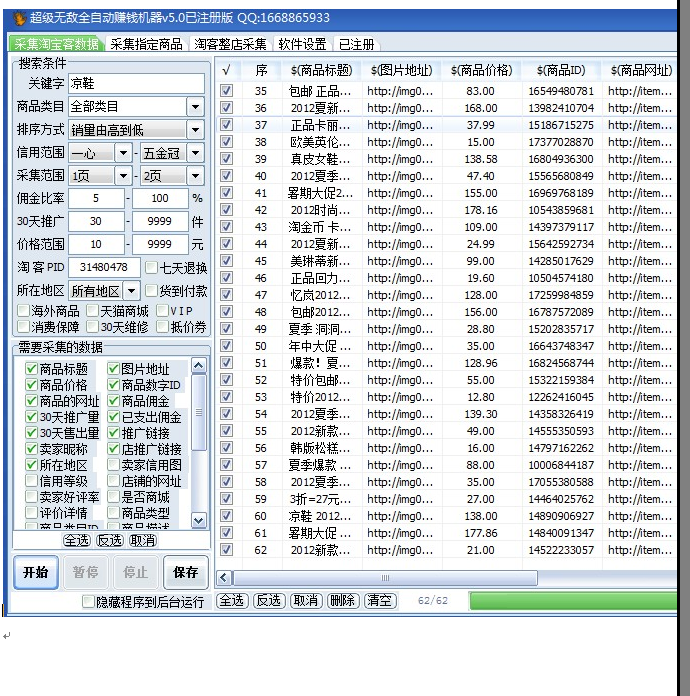Viewport: 690px width, 696px height.
Task: Click the 删除 delete button
Action: (x=342, y=601)
